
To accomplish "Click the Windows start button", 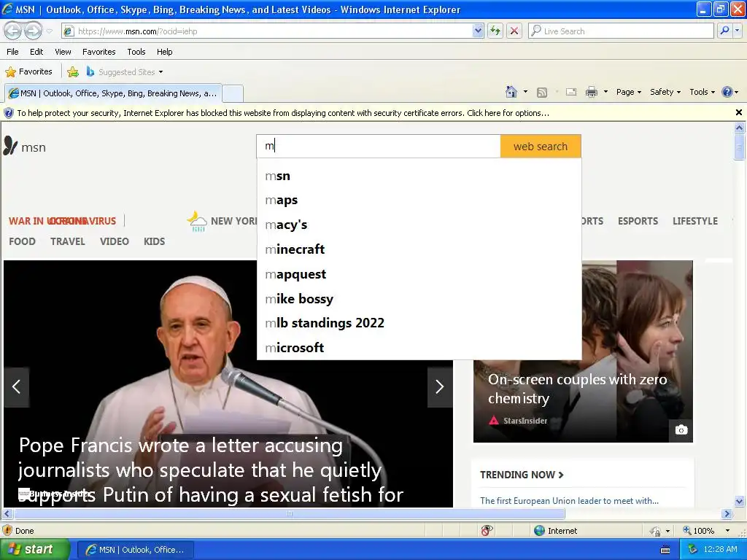I will click(x=34, y=550).
